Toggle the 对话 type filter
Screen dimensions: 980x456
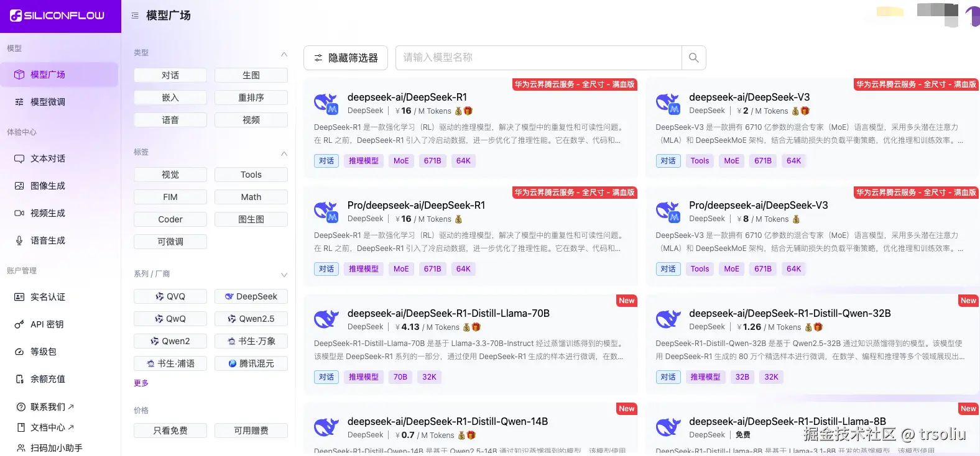(170, 75)
